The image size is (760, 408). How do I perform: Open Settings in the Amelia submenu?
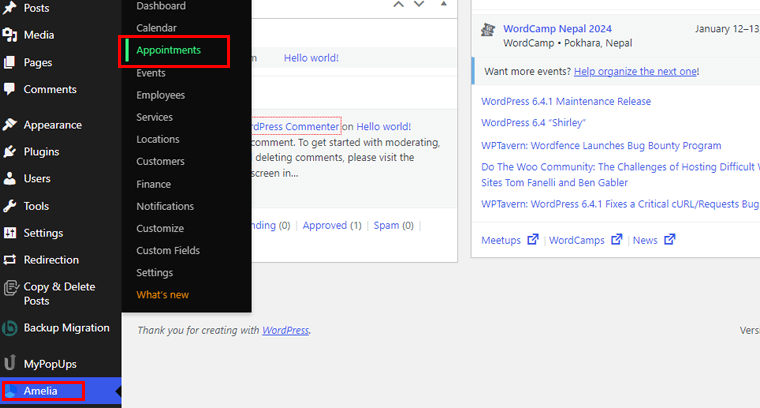click(x=154, y=273)
